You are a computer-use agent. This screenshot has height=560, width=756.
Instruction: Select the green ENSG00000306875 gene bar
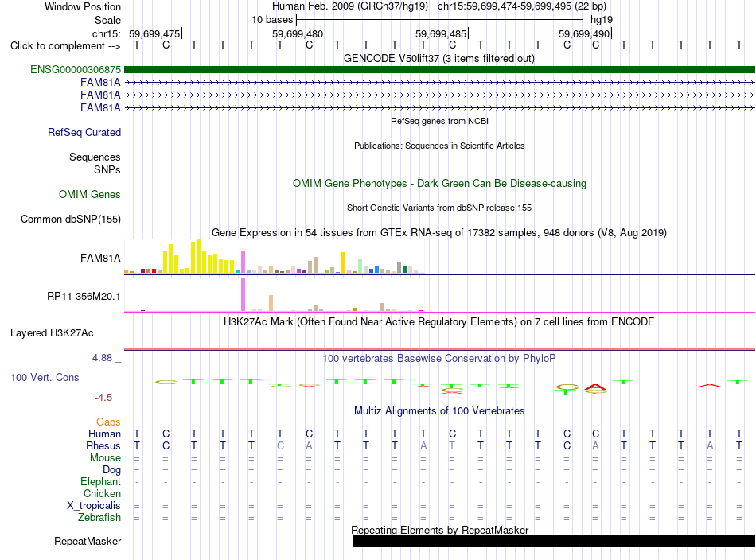click(x=439, y=70)
